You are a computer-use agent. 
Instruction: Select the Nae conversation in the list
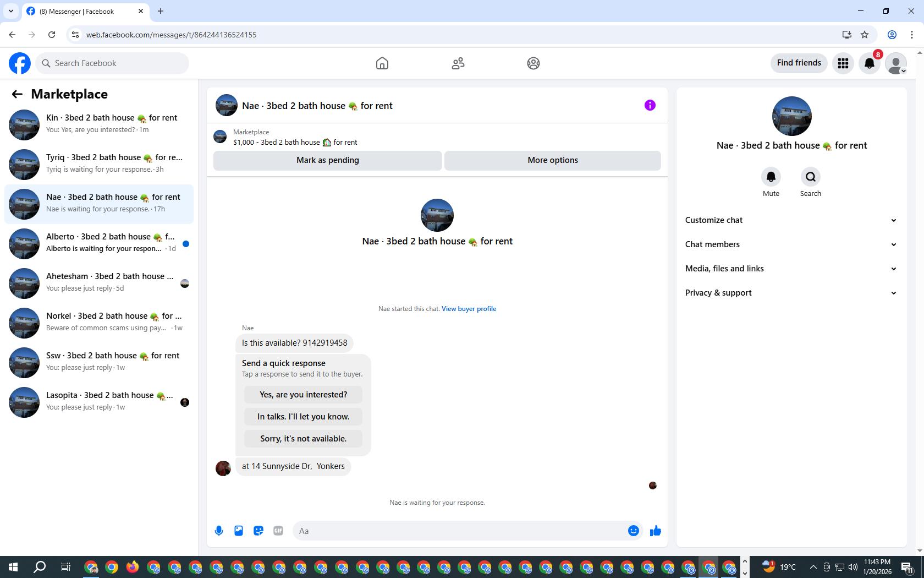[x=99, y=204]
